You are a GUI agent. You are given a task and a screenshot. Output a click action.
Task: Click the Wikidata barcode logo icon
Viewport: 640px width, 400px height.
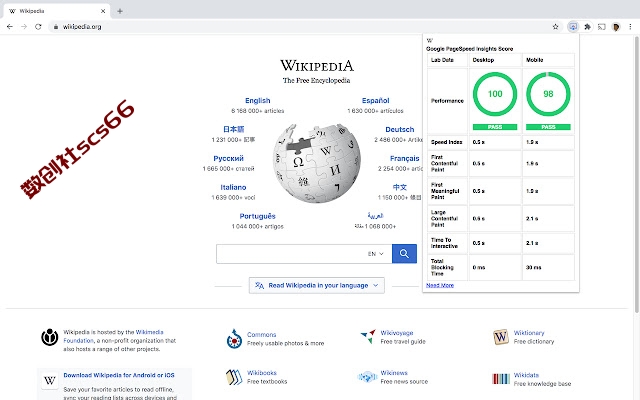(x=501, y=379)
